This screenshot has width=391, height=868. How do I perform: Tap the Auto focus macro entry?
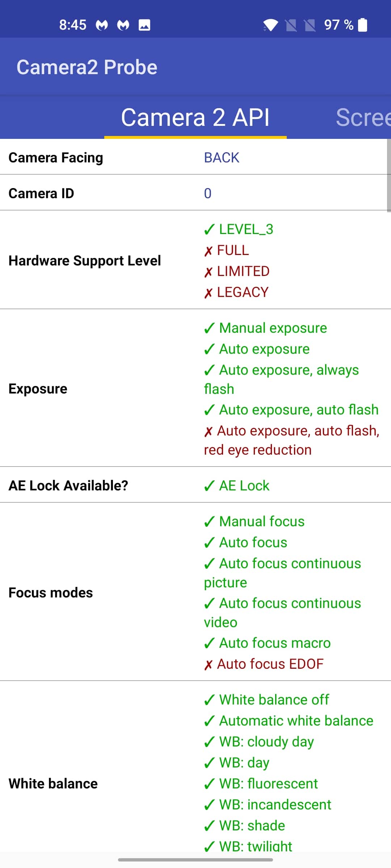pos(267,643)
